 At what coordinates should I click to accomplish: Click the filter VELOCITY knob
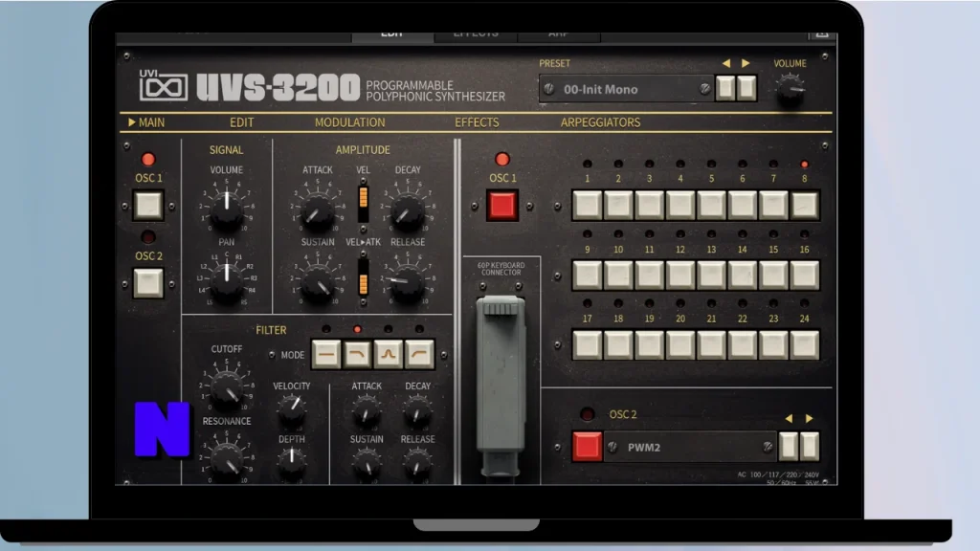click(x=291, y=408)
